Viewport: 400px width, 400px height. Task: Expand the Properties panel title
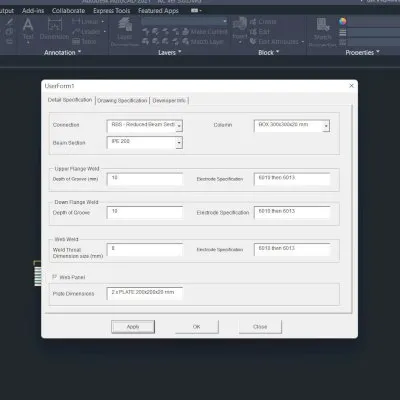[362, 52]
